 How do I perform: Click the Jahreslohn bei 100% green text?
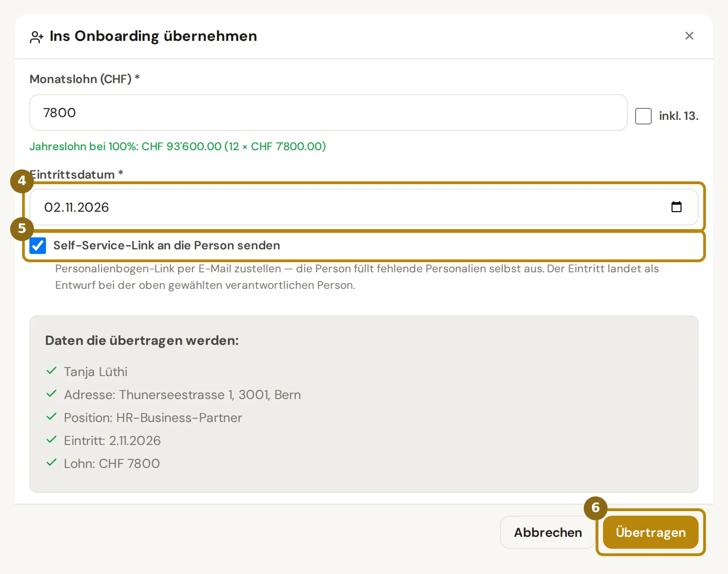click(178, 146)
